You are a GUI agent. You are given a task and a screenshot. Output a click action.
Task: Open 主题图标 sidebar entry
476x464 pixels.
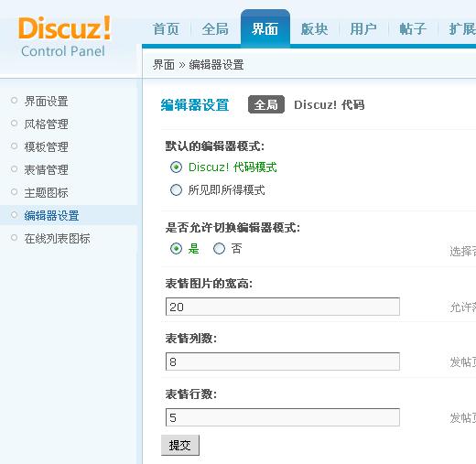click(46, 193)
